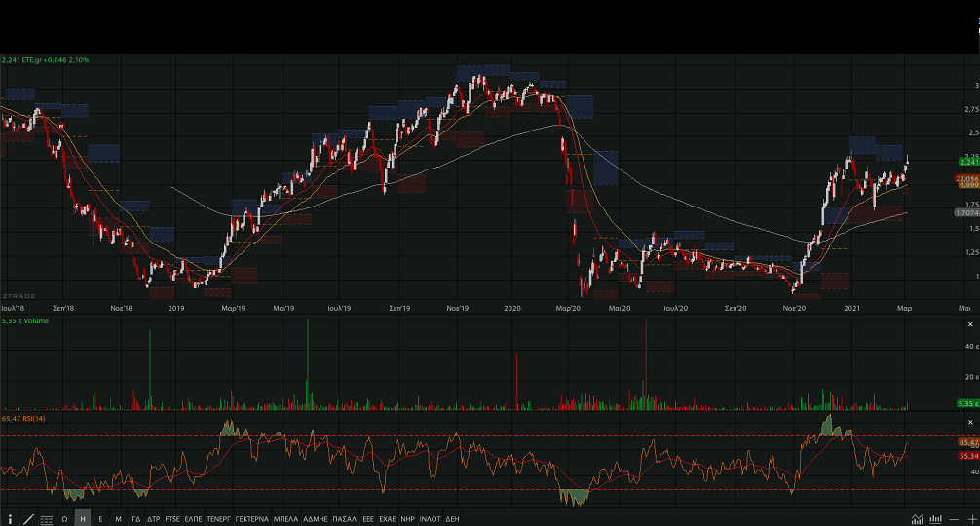This screenshot has width=980, height=526.
Task: Close the RSI(14) indicator panel
Action: [970, 421]
